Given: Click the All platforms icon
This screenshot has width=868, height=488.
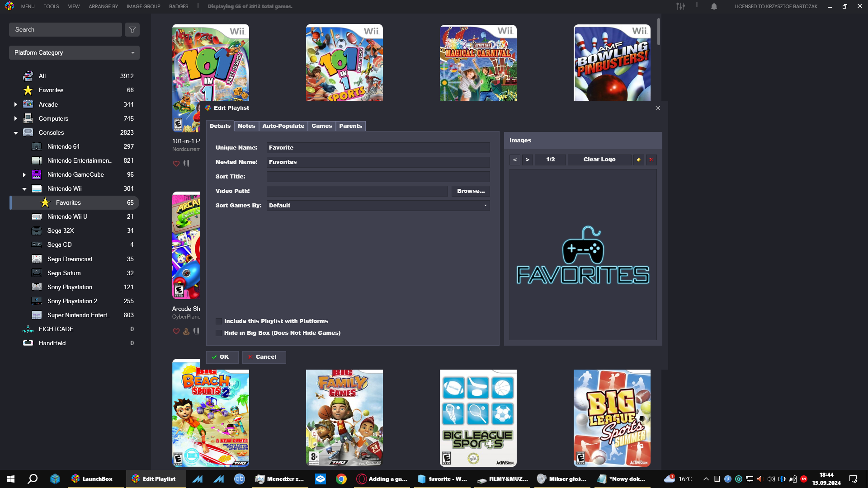Looking at the screenshot, I should tap(28, 76).
